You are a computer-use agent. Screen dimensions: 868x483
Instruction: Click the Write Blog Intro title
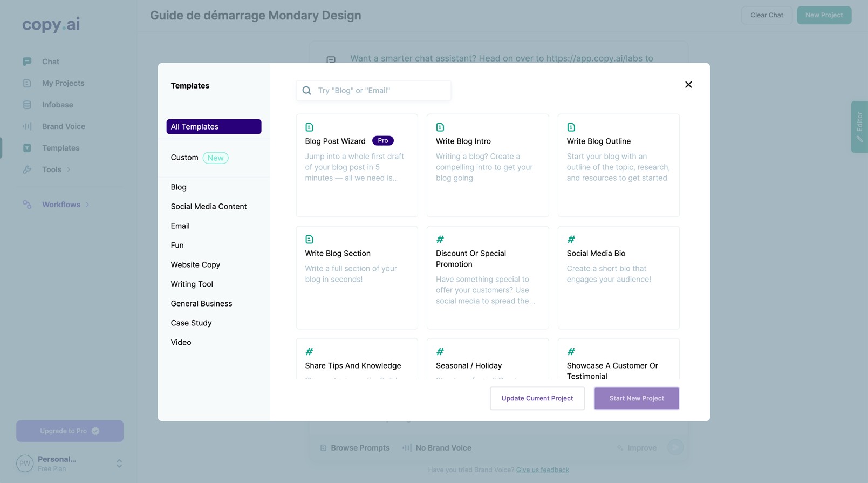tap(463, 141)
